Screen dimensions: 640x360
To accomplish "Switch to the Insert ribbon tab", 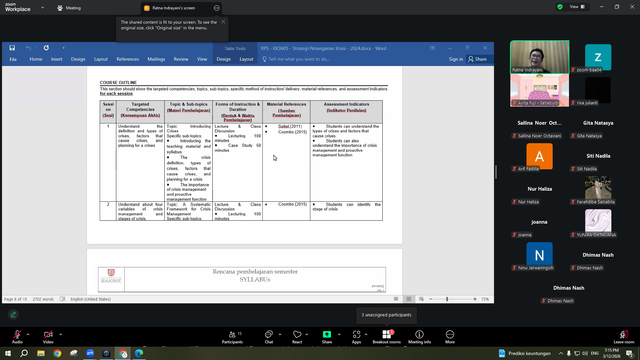I will pyautogui.click(x=57, y=59).
